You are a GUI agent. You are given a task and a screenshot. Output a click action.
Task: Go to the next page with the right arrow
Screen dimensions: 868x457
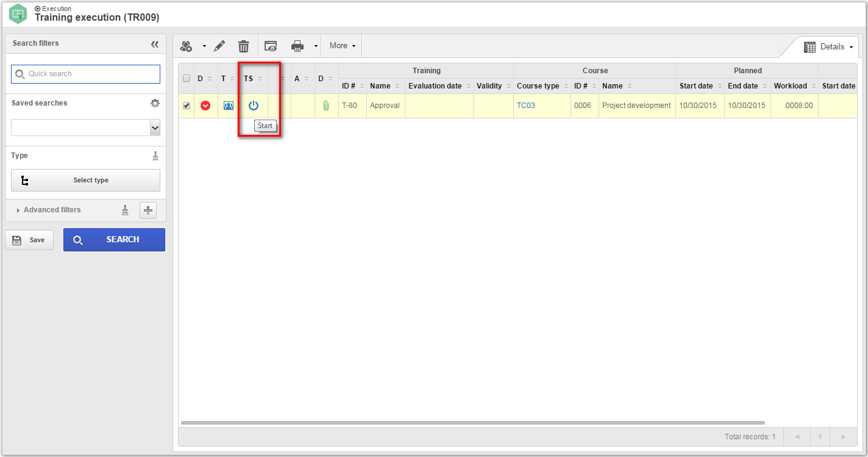pyautogui.click(x=843, y=437)
